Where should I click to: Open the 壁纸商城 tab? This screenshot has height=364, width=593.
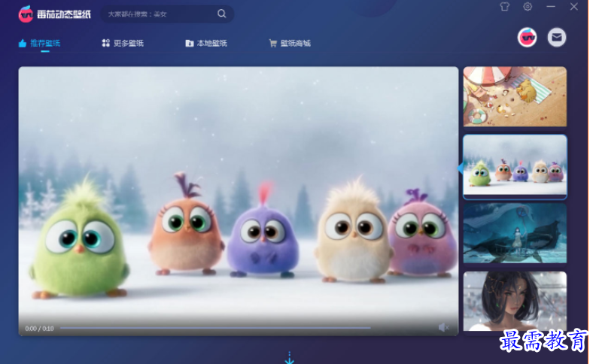[x=290, y=43]
